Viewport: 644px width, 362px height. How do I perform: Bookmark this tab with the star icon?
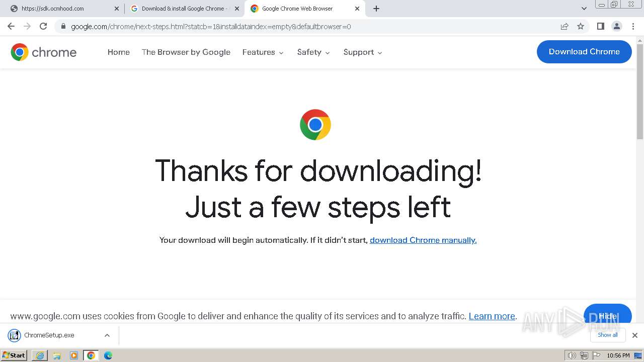click(581, 26)
